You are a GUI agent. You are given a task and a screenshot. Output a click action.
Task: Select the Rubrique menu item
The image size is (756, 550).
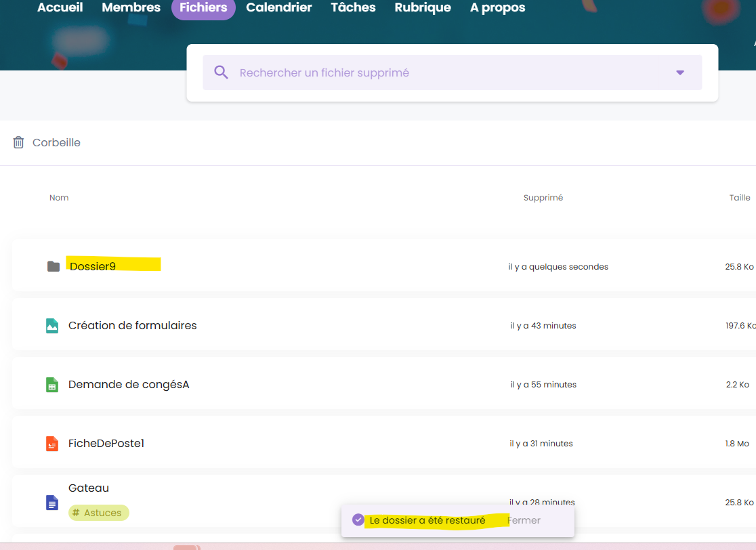point(423,8)
